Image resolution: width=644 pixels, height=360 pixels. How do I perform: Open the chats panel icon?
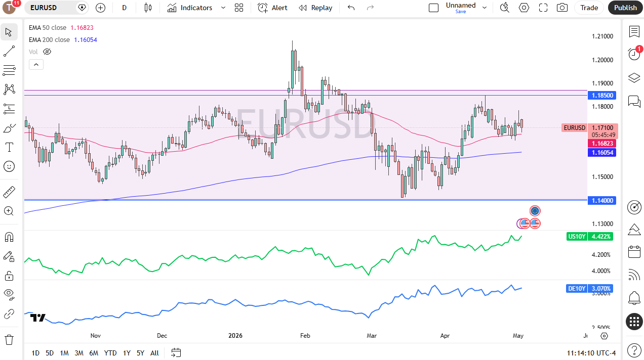(634, 101)
